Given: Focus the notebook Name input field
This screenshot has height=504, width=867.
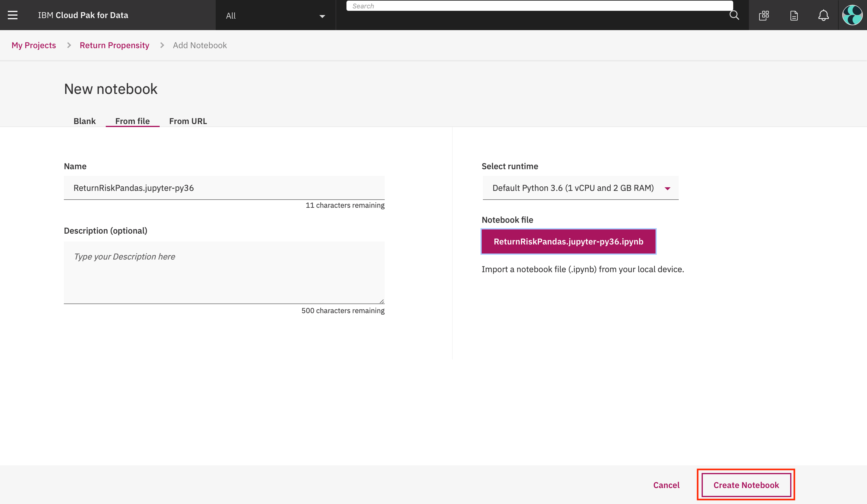Looking at the screenshot, I should [x=224, y=188].
